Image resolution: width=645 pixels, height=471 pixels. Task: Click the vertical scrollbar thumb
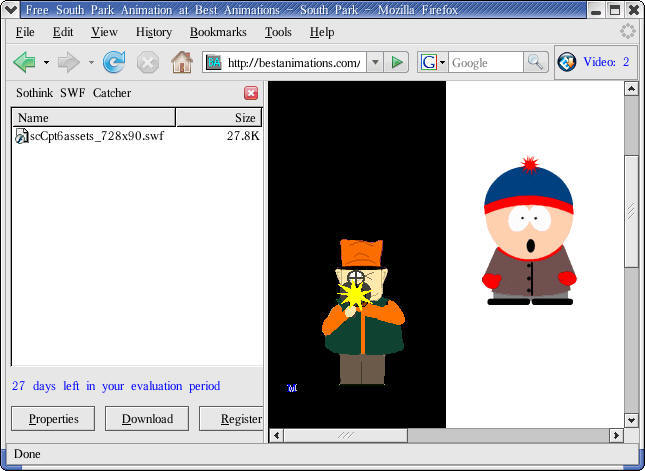pos(631,211)
